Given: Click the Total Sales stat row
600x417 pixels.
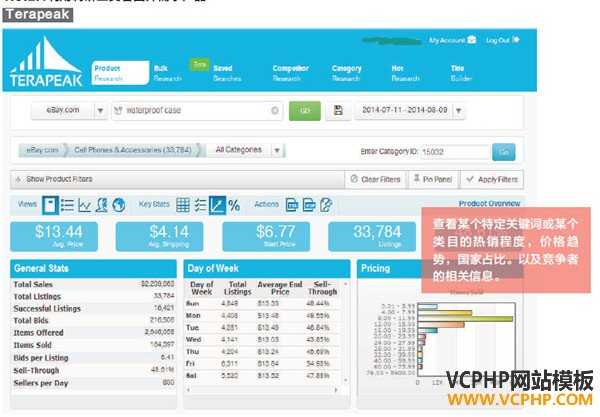Looking at the screenshot, I should click(93, 284).
